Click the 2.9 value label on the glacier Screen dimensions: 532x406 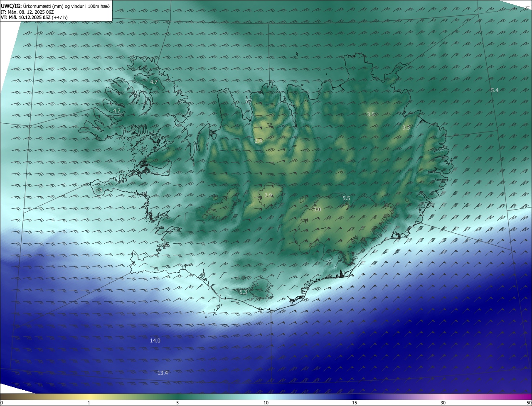[x=268, y=195]
